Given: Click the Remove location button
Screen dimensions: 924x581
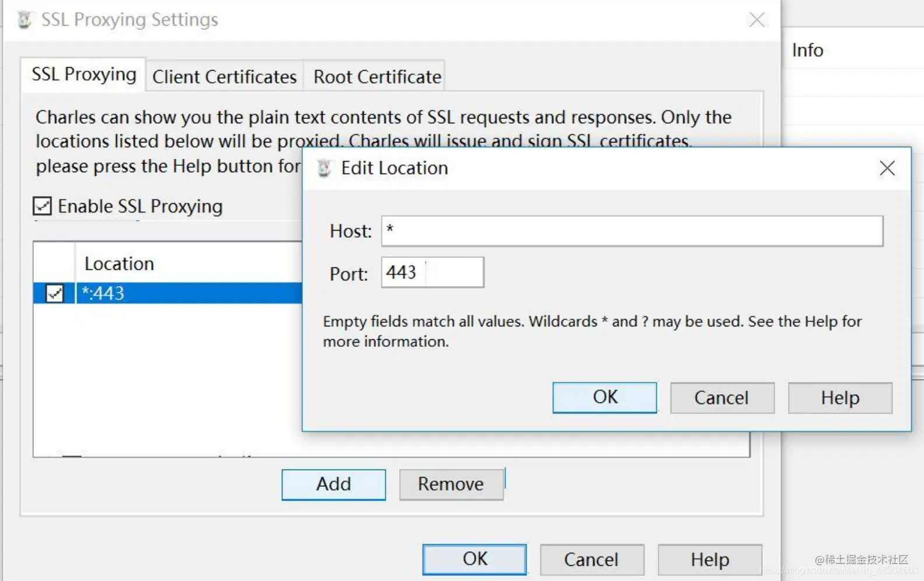Looking at the screenshot, I should click(x=451, y=484).
